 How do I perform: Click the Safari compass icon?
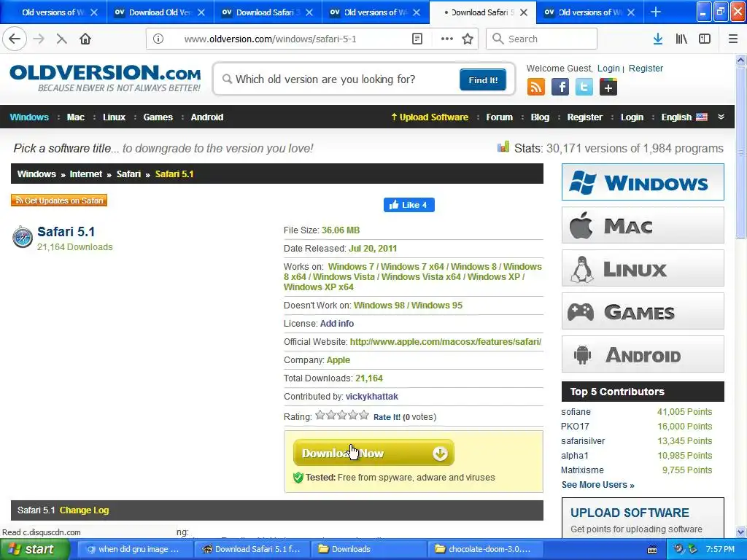[23, 237]
